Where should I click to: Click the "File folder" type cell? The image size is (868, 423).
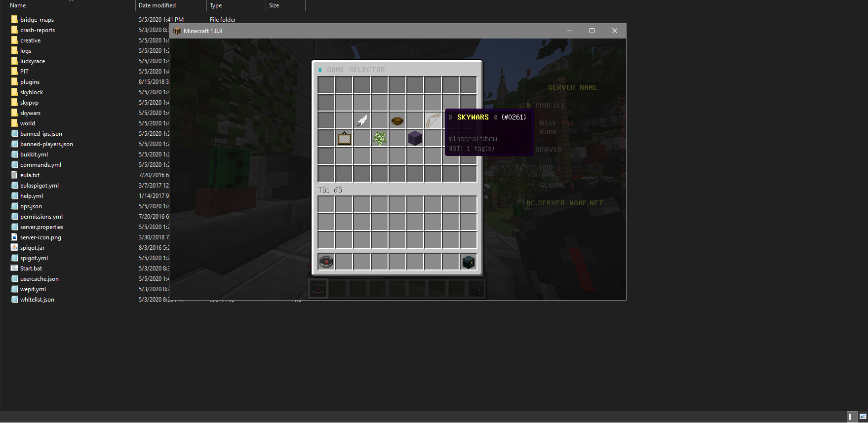coord(223,20)
